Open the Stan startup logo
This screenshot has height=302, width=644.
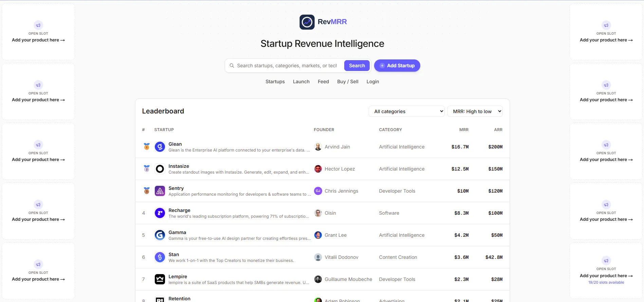coord(160,257)
